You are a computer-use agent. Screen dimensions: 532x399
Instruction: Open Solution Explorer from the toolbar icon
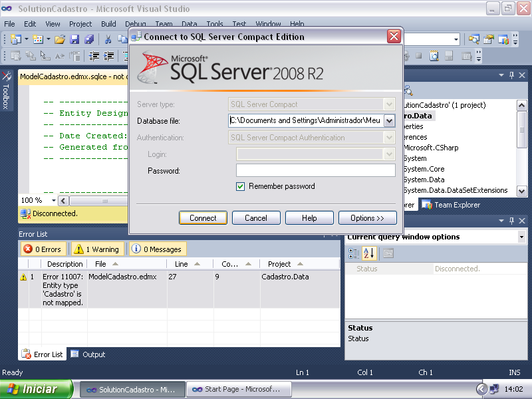[473, 39]
